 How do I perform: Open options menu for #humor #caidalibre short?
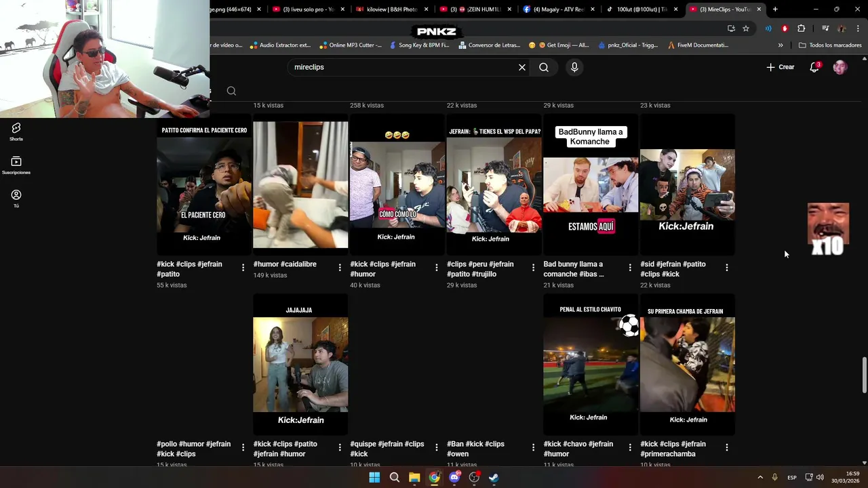[340, 268]
